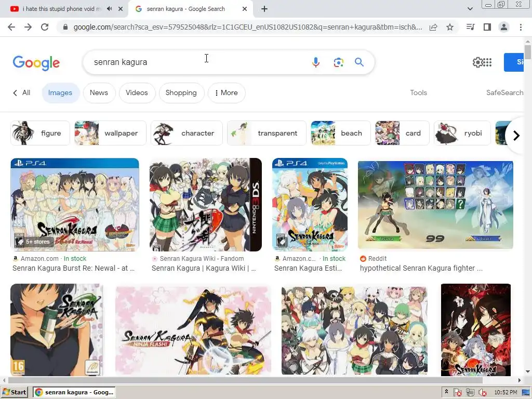Go back to All results
The width and height of the screenshot is (532, 399).
click(22, 92)
